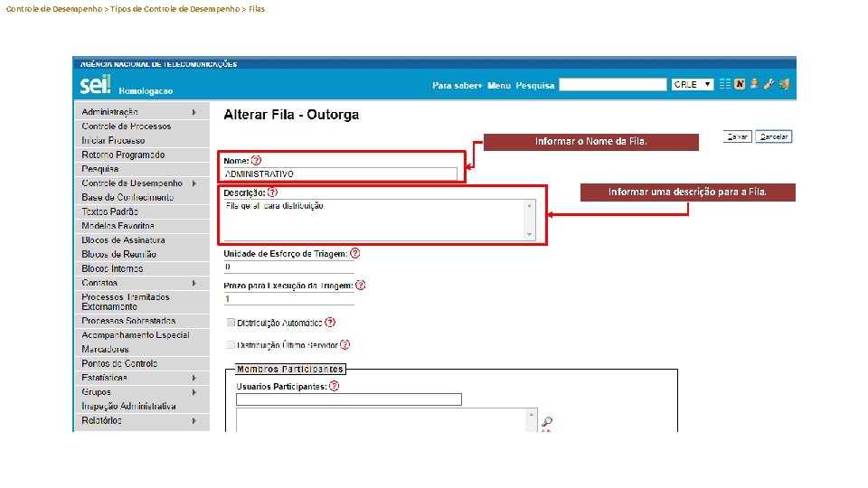Click the Menu link in header
Viewport: 868px width, 488px height.
point(499,85)
